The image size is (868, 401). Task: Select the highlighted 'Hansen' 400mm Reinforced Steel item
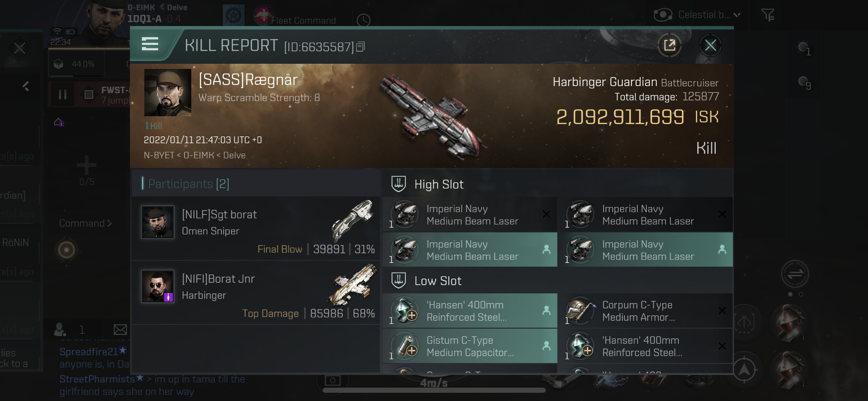coord(470,311)
